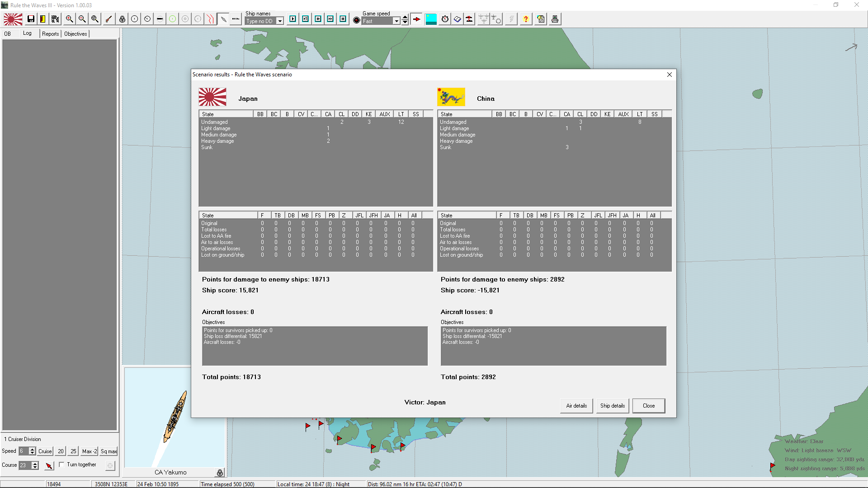Click the Close button in results dialog

coord(649,406)
